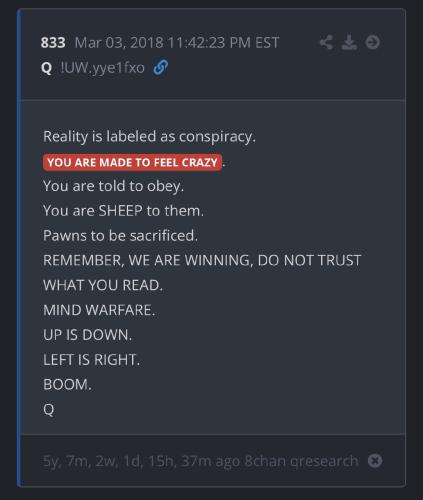
Task: Download the post using the download icon
Action: pos(349,42)
